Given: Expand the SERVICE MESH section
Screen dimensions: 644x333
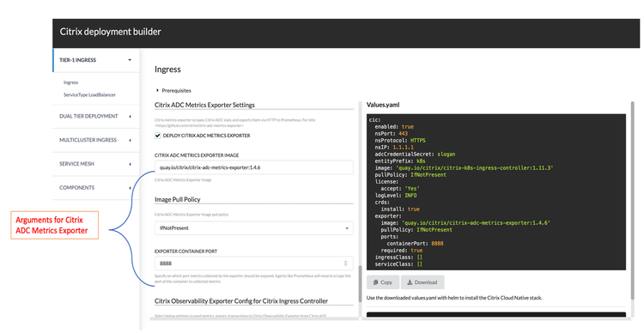Looking at the screenshot, I should (96, 164).
